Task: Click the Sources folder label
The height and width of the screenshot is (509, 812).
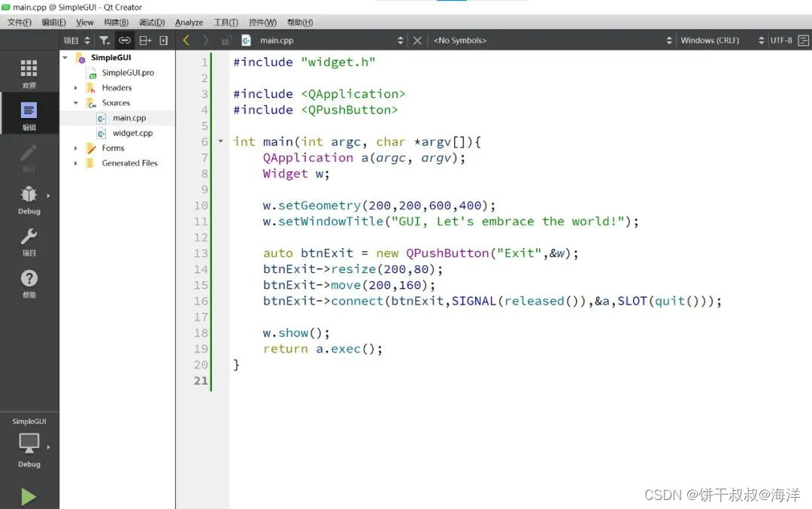Action: point(116,103)
